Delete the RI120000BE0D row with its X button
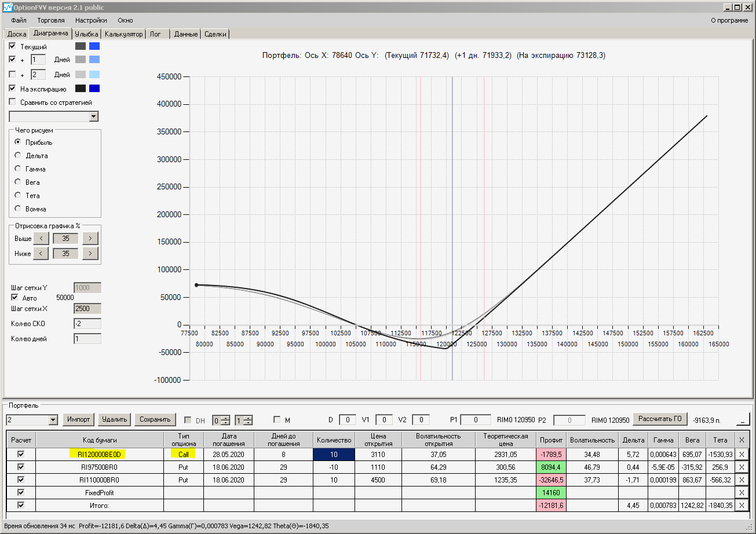 point(742,455)
